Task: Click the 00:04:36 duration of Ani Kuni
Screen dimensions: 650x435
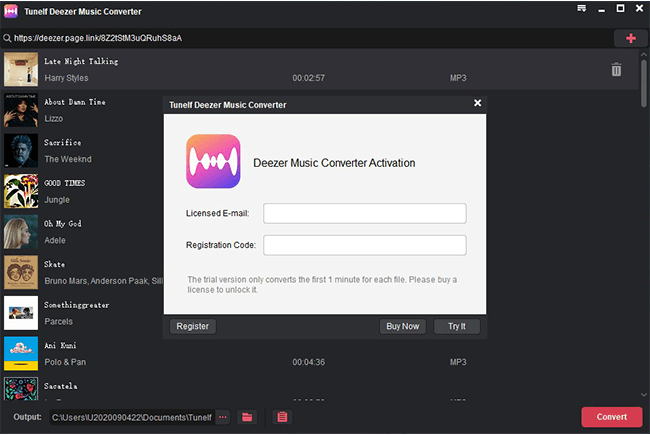Action: coord(308,362)
